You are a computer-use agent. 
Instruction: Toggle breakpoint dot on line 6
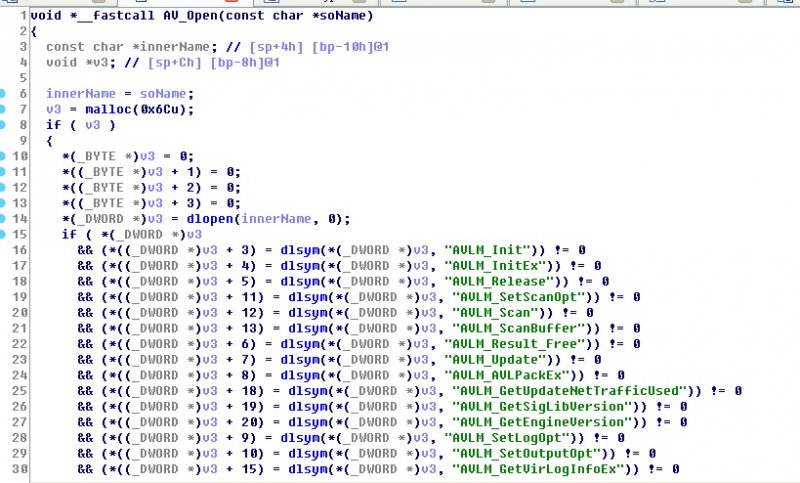(2, 94)
